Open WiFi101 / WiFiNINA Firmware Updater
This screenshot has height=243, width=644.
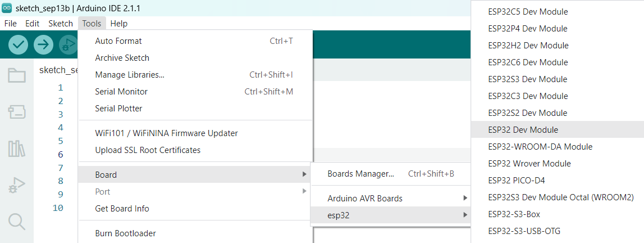tap(195, 133)
